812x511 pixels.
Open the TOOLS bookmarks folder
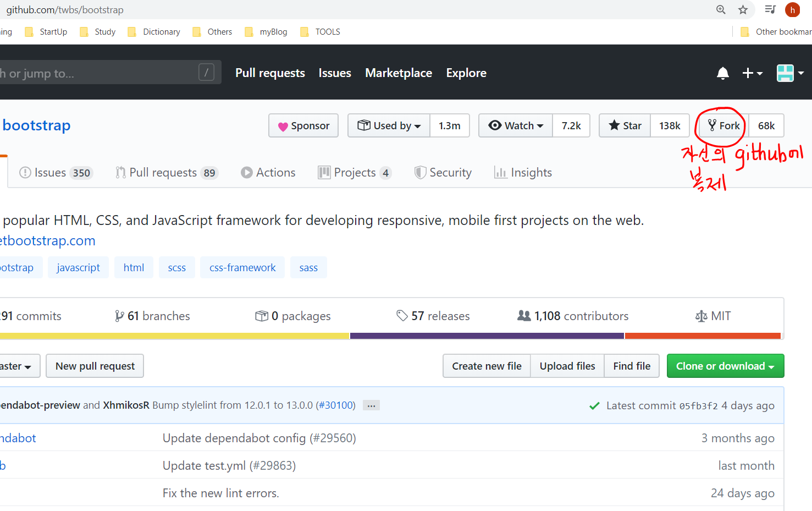click(x=321, y=32)
